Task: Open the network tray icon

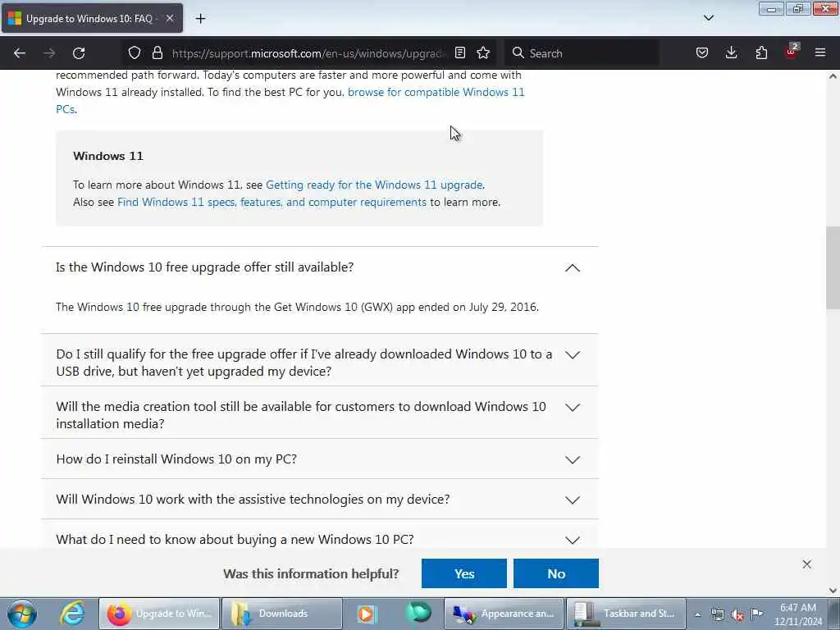Action: coord(717,614)
